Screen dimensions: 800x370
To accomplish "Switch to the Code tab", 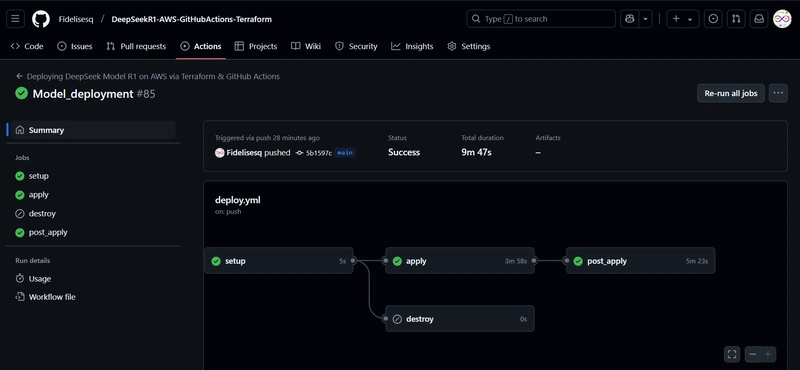I will point(27,46).
